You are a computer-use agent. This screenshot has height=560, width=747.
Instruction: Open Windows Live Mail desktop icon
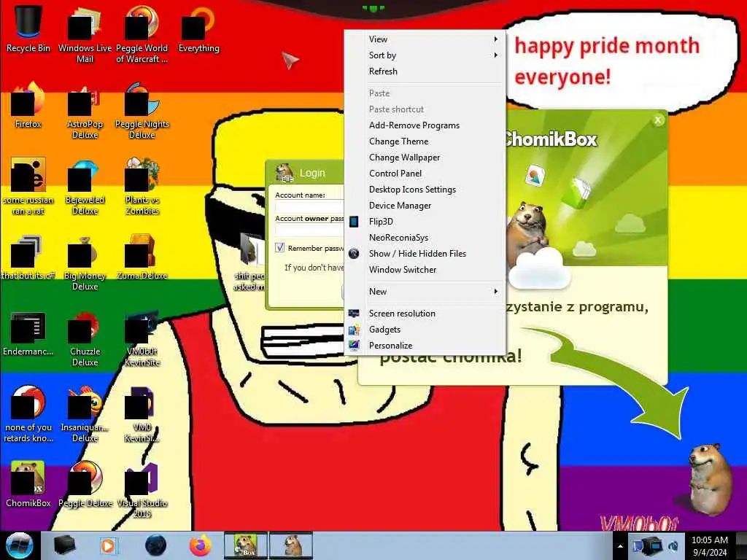coord(85,34)
